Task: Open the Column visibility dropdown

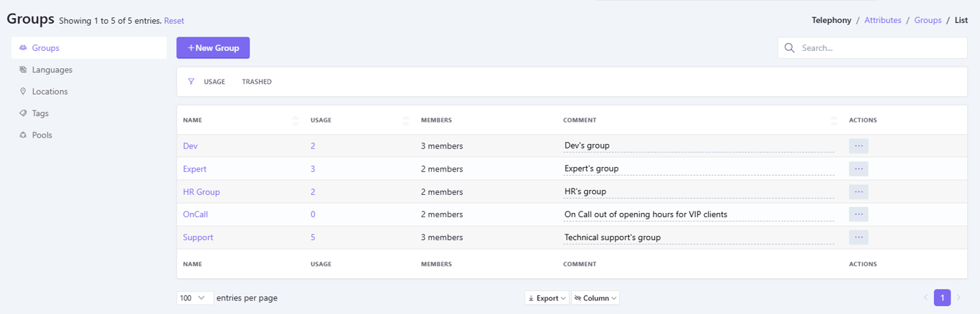Action: point(595,298)
